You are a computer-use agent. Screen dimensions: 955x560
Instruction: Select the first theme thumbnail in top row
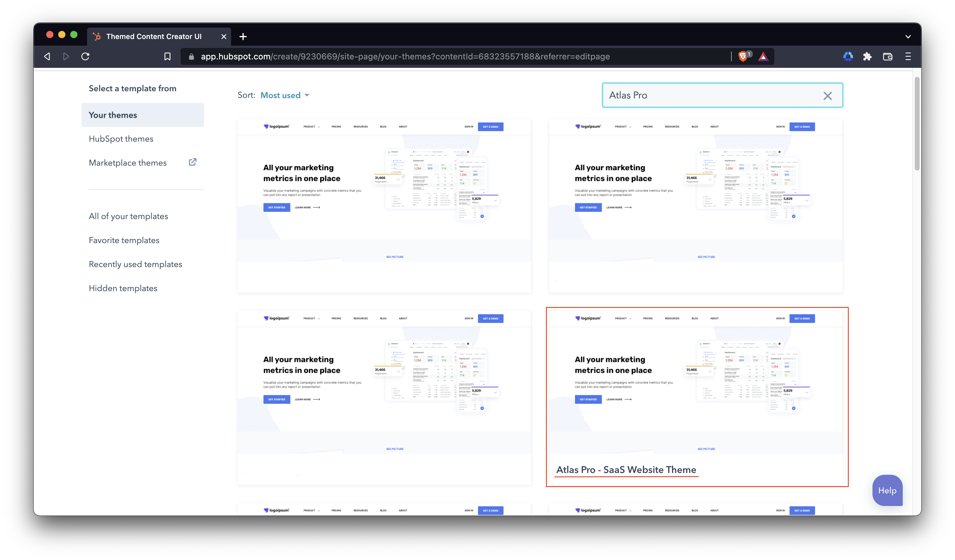tap(384, 206)
